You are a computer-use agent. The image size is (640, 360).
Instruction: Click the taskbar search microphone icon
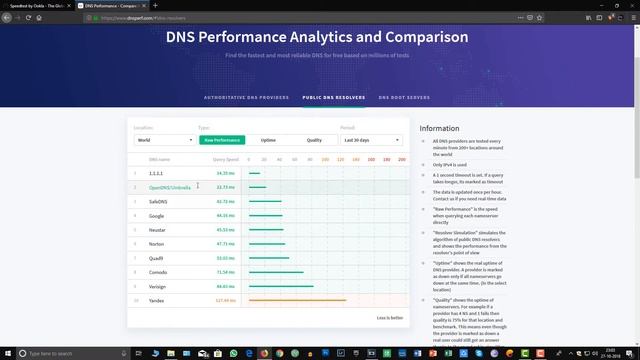pyautogui.click(x=124, y=353)
